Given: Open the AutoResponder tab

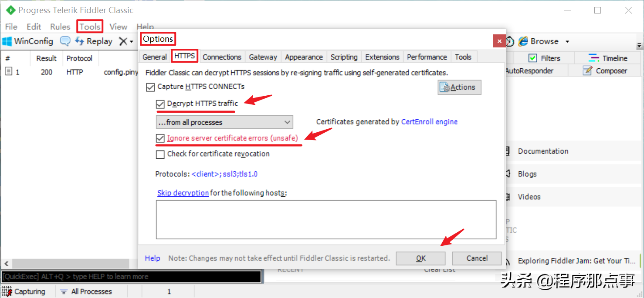Looking at the screenshot, I should [x=529, y=70].
